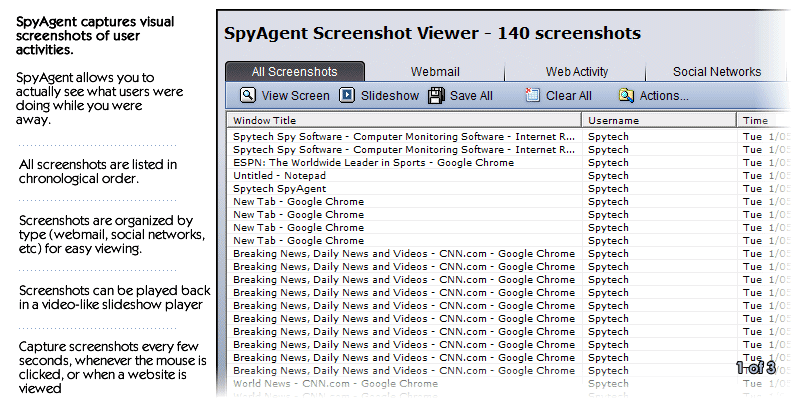800x407 pixels.
Task: Open the View Screen button label
Action: coord(295,95)
